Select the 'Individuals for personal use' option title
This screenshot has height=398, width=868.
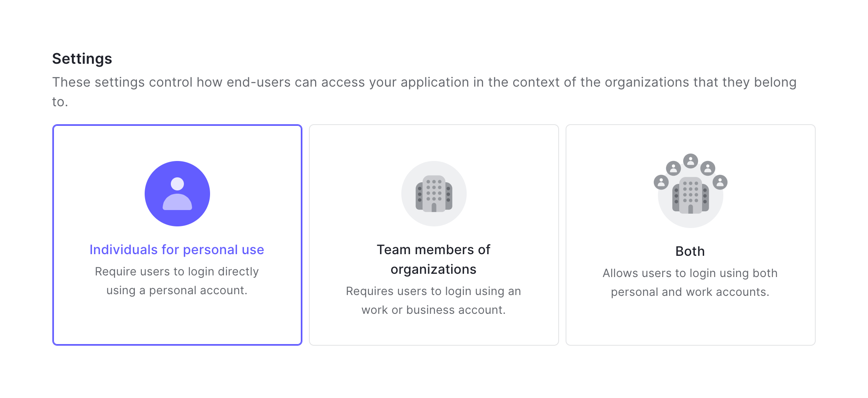tap(177, 250)
